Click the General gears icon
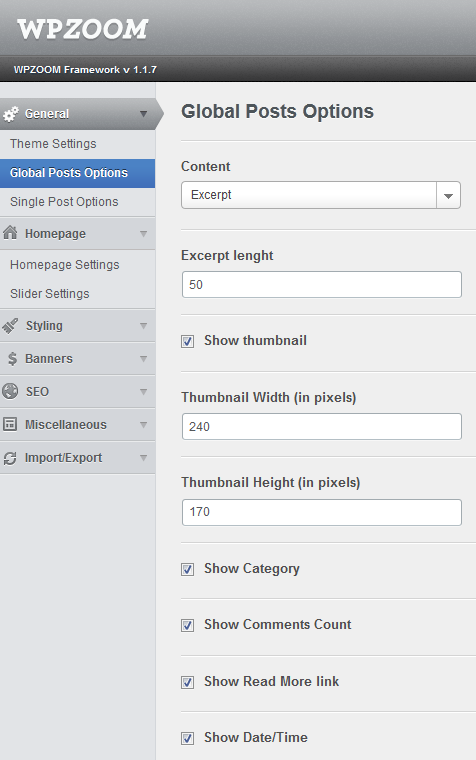Screen dimensions: 476x760 11,114
